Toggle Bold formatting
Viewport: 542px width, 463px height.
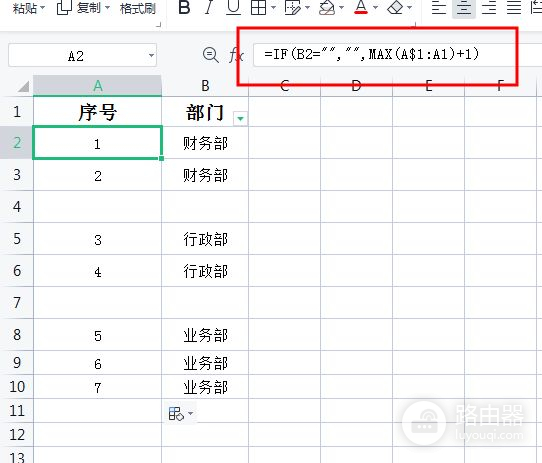(184, 7)
